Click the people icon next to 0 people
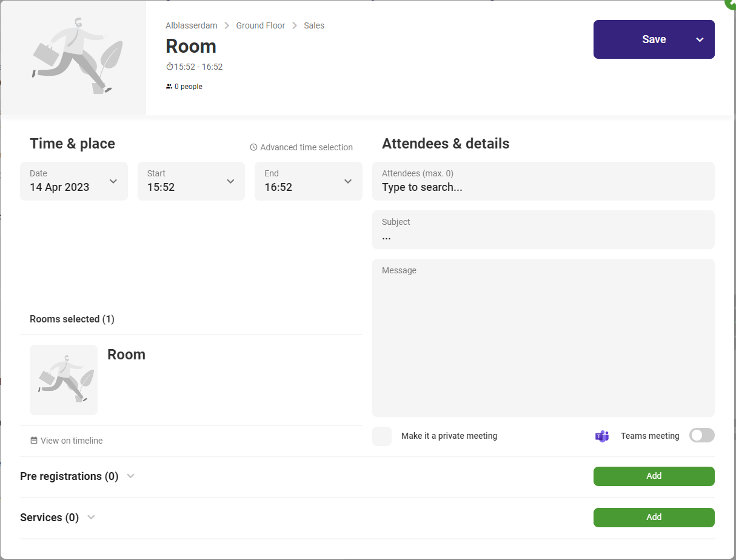 click(x=169, y=87)
